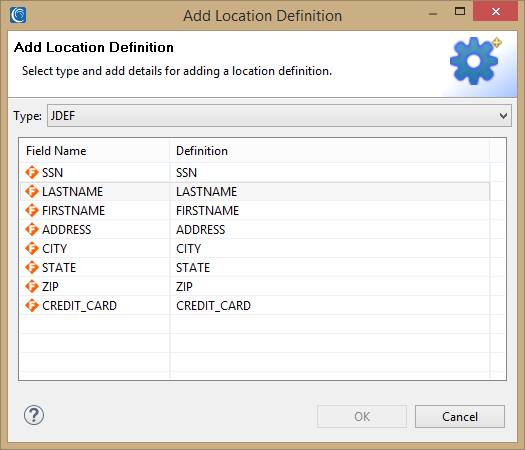Viewport: 525px width, 450px height.
Task: Click the Type dropdown arrow
Action: coord(503,116)
